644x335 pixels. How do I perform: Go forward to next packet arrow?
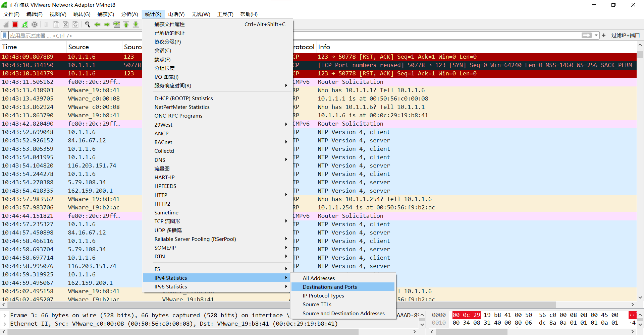(x=107, y=24)
